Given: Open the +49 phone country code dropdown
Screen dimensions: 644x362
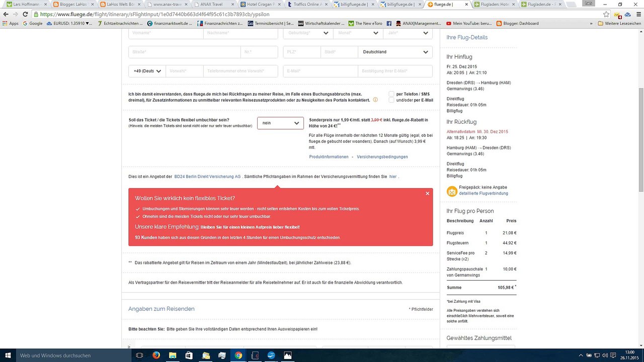Looking at the screenshot, I should [147, 71].
